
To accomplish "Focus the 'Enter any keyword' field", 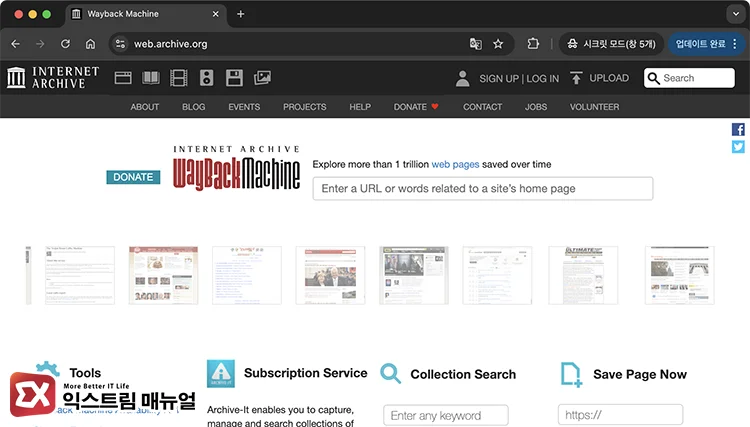I will click(x=445, y=415).
